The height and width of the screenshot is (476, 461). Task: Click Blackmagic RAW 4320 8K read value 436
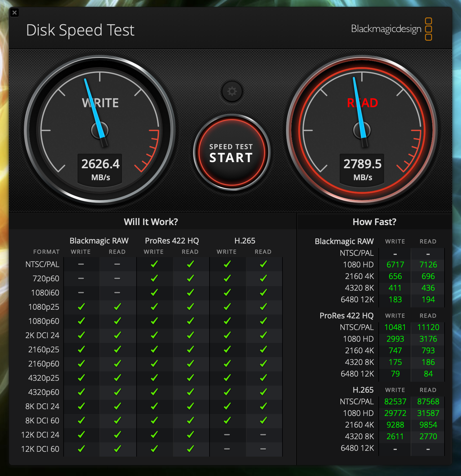tap(428, 288)
